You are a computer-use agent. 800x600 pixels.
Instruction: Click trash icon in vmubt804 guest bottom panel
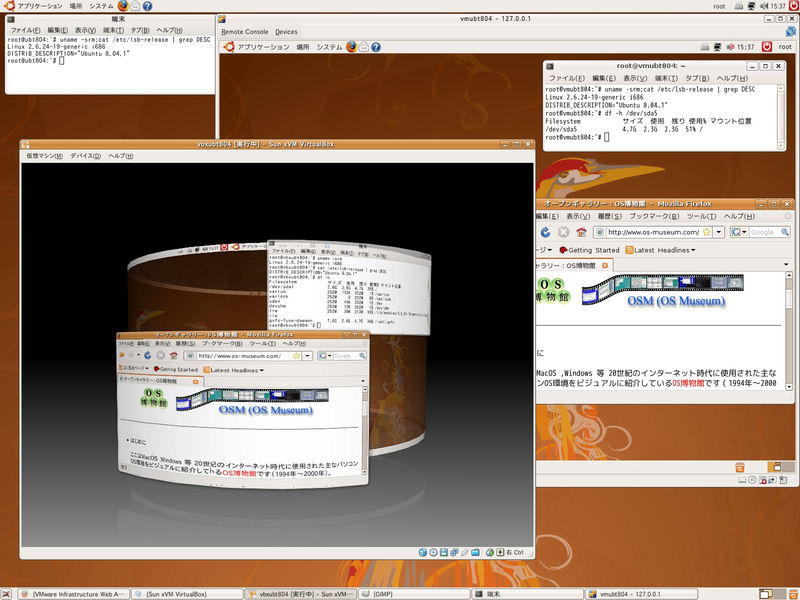pyautogui.click(x=740, y=467)
